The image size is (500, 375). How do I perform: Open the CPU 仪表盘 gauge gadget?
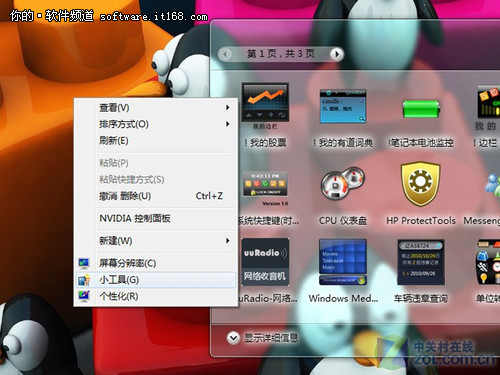pos(343,184)
